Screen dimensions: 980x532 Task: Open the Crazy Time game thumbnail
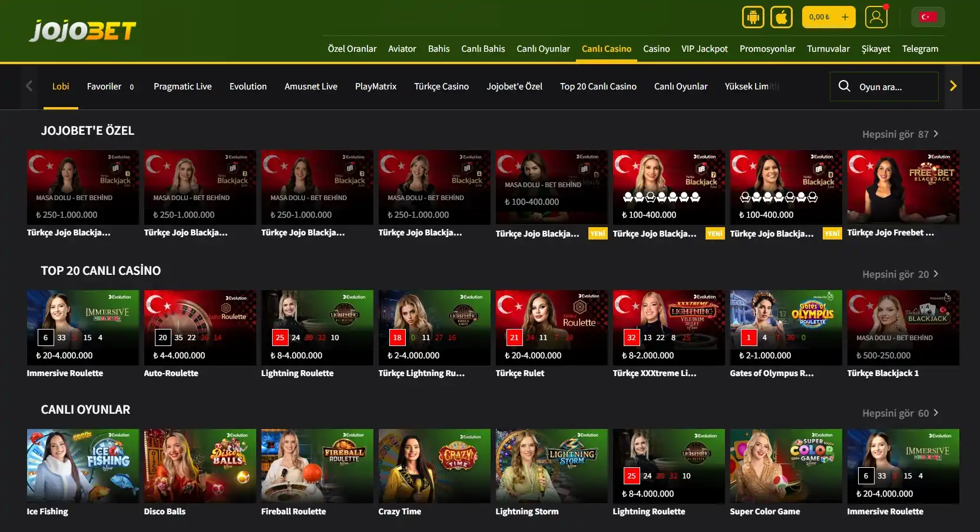434,466
